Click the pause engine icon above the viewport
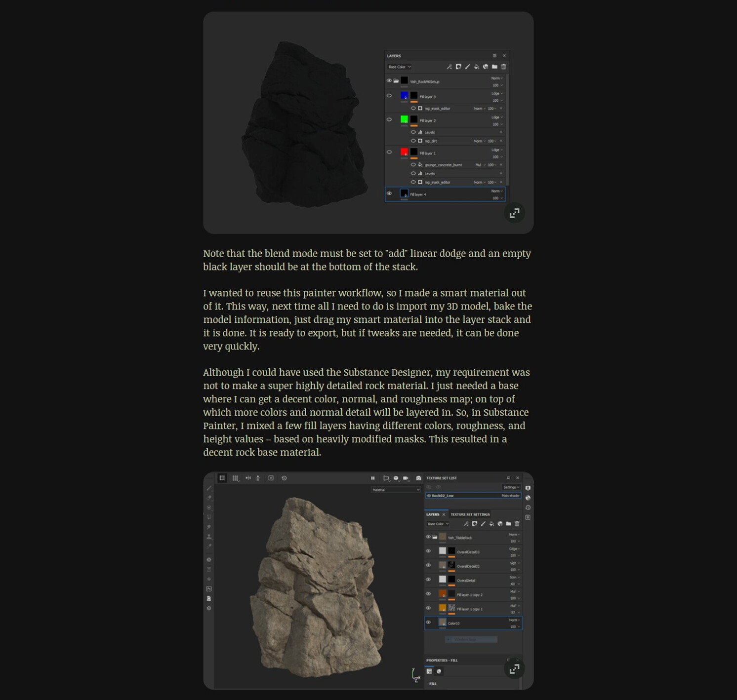 pyautogui.click(x=372, y=478)
